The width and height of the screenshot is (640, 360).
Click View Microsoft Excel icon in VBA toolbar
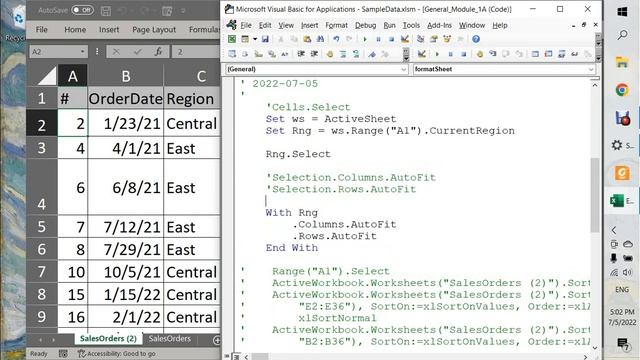pos(232,39)
